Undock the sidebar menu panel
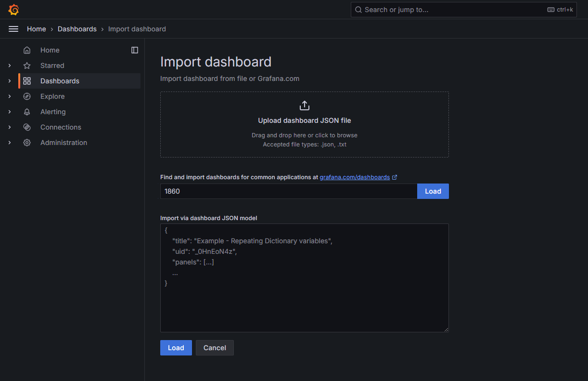 [135, 50]
